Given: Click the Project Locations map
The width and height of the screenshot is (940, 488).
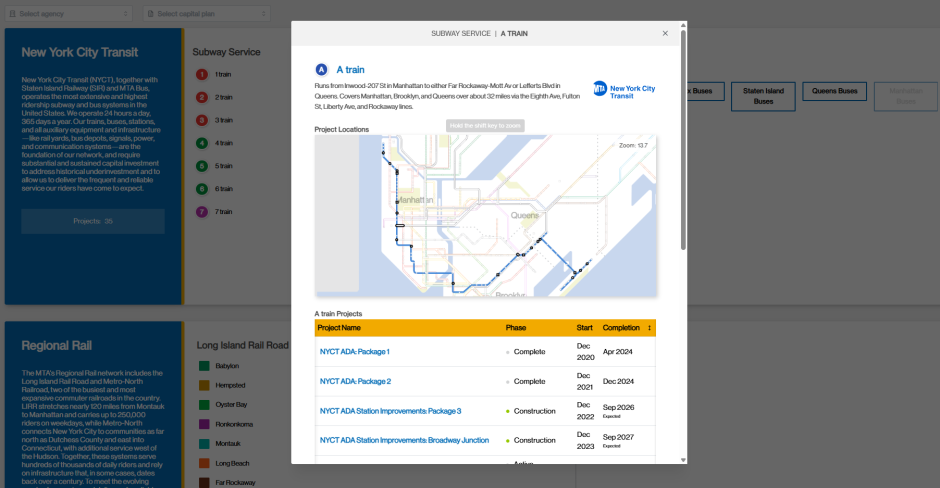Looking at the screenshot, I should pyautogui.click(x=485, y=215).
